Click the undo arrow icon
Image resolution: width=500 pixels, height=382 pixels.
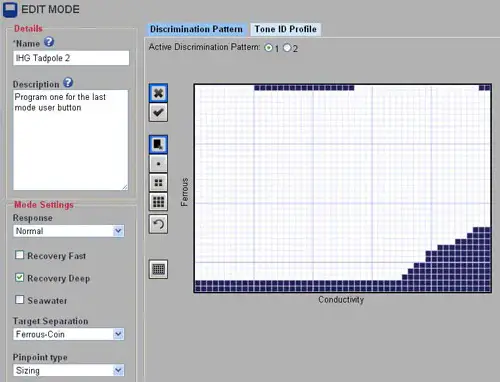[158, 224]
